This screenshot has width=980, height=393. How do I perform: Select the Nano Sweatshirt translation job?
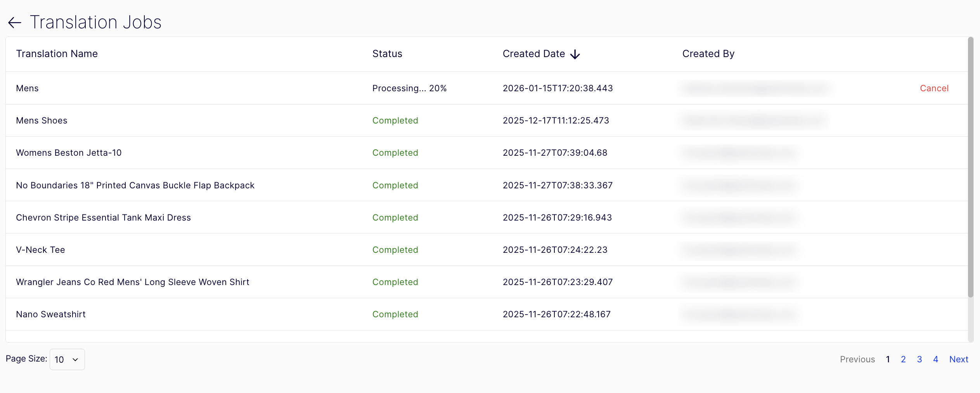pos(50,314)
